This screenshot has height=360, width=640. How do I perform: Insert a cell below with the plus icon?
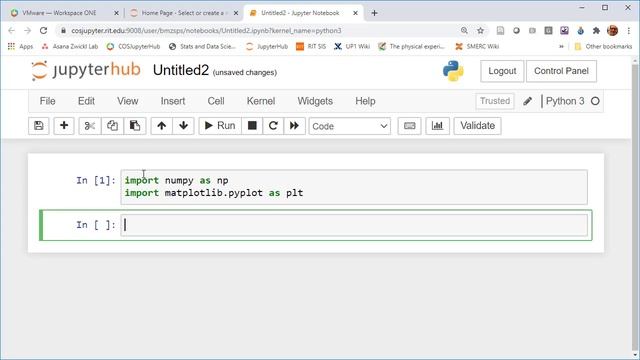coord(64,126)
